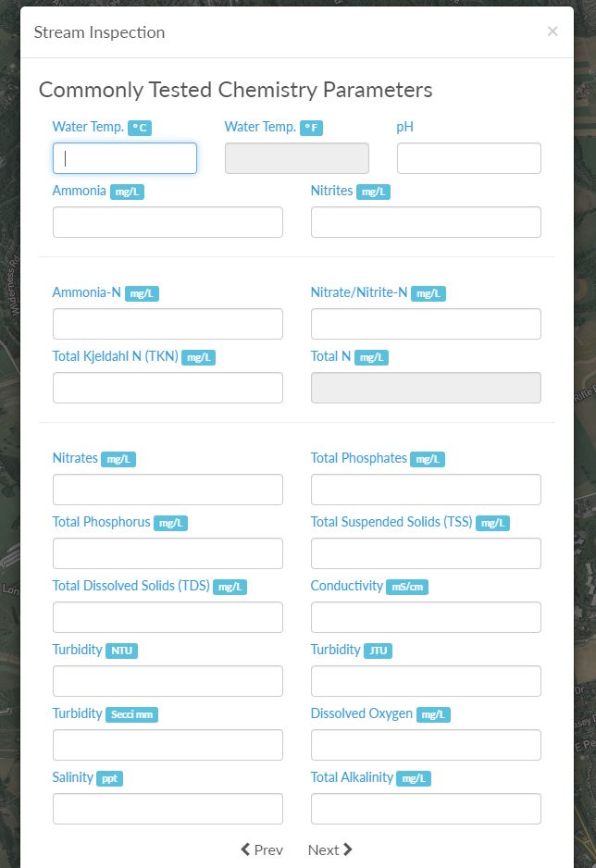Click the mg/L badge beside Total Phosphorus
Screen dimensions: 596x868
170,523
